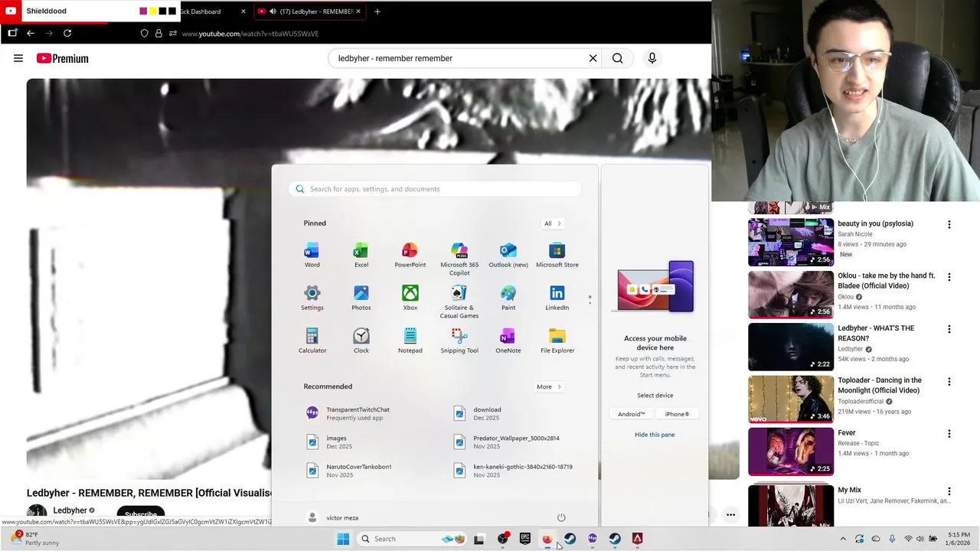Click the Start menu power button
This screenshot has width=980, height=551.
pos(561,518)
